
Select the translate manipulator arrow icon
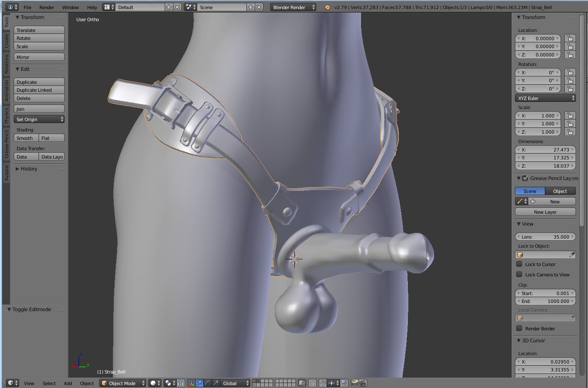click(199, 383)
